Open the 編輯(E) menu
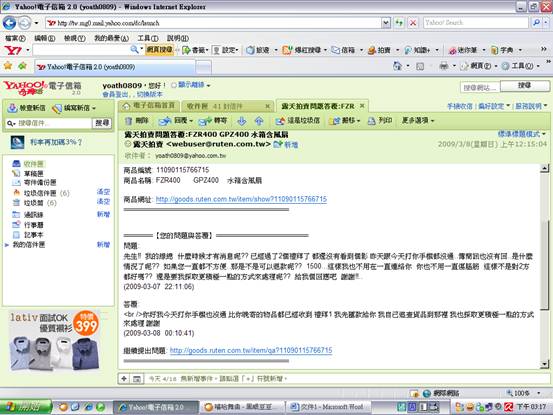 click(x=44, y=38)
